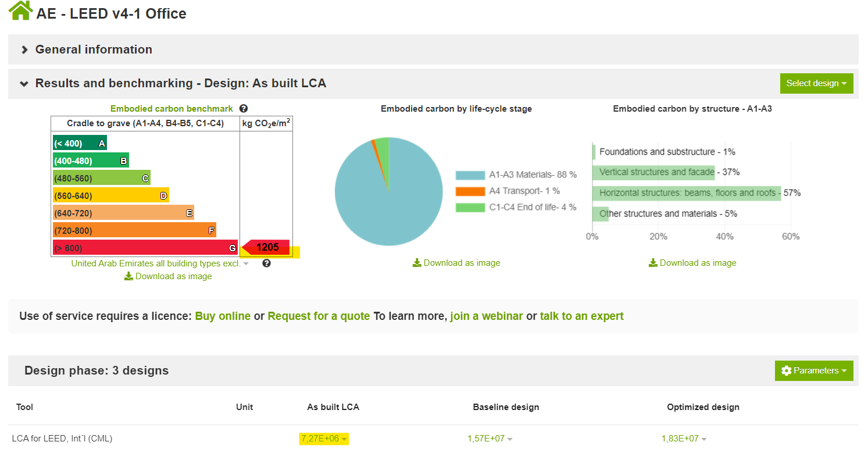868x449 pixels.
Task: Click the green home icon
Action: [21, 10]
